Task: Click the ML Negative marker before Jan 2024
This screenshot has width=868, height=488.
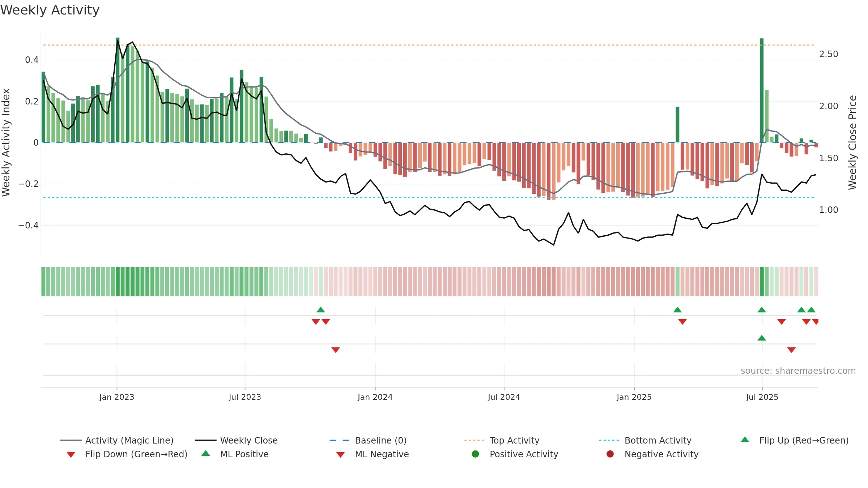Action: [x=336, y=350]
